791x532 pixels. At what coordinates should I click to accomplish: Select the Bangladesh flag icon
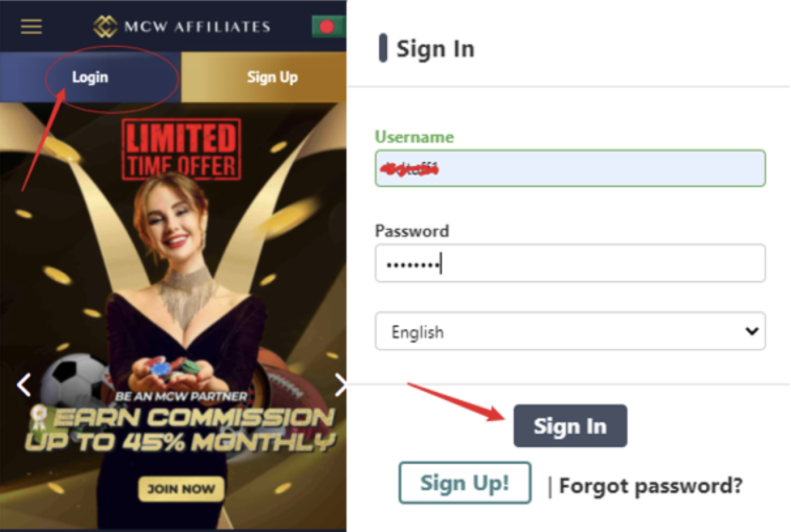[328, 26]
